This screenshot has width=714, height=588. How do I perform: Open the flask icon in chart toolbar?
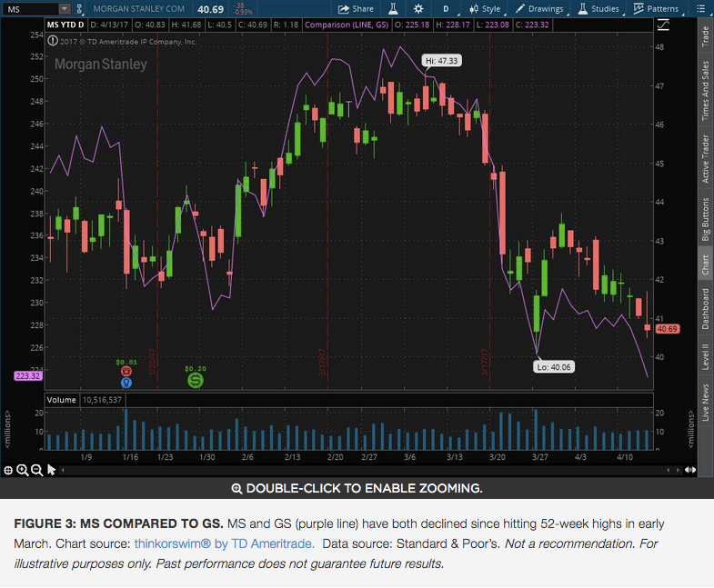[394, 9]
